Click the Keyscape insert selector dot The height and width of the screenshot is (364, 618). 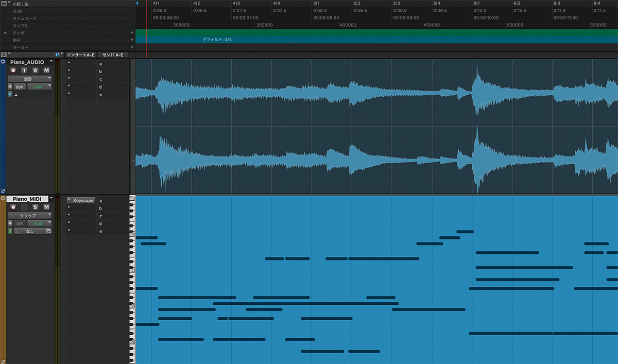coord(68,200)
